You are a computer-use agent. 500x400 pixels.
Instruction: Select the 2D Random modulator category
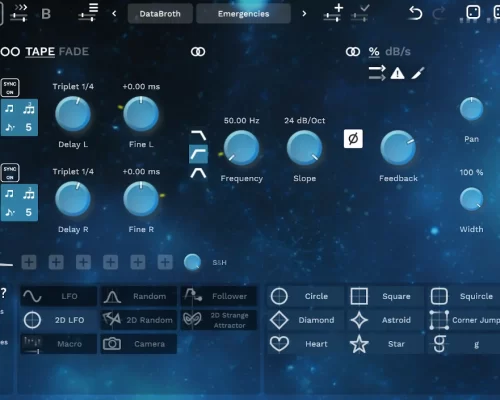point(139,320)
